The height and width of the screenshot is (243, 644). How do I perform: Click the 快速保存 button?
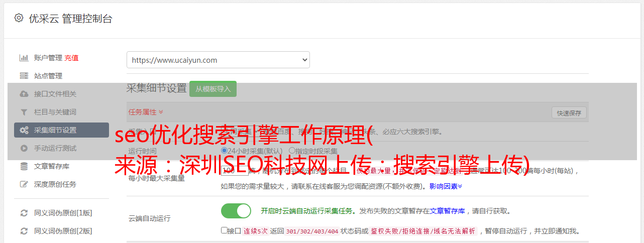(x=569, y=113)
